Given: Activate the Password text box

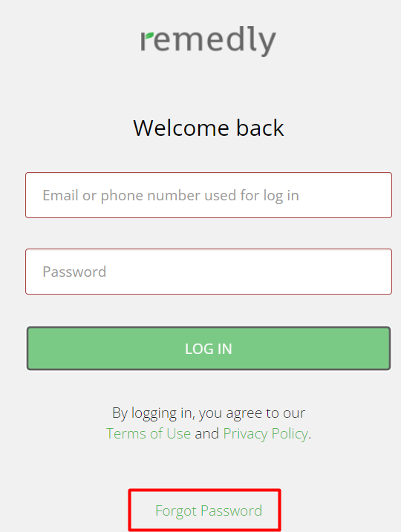Looking at the screenshot, I should pyautogui.click(x=209, y=272).
